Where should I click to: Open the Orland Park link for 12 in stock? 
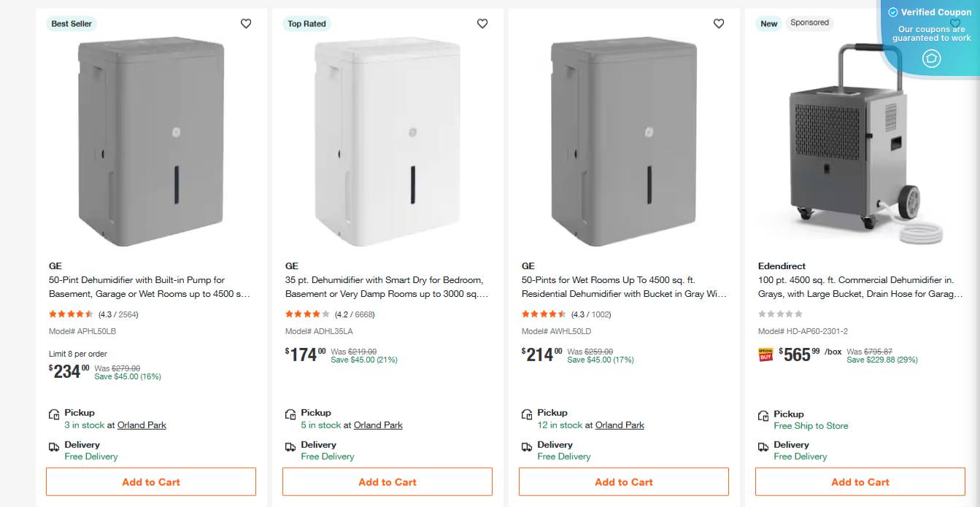(620, 425)
